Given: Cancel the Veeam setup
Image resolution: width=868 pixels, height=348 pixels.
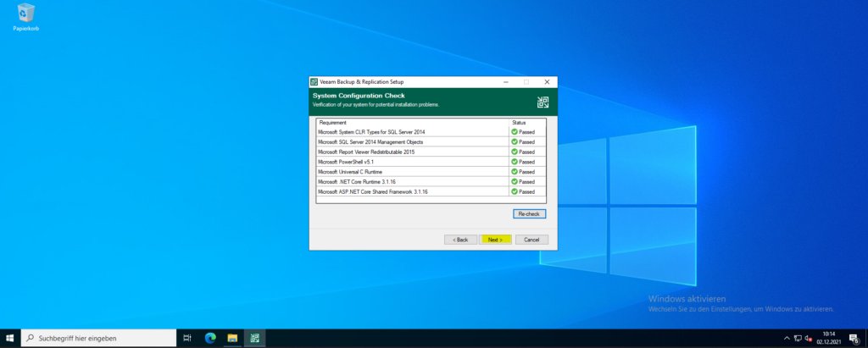Looking at the screenshot, I should coord(531,240).
